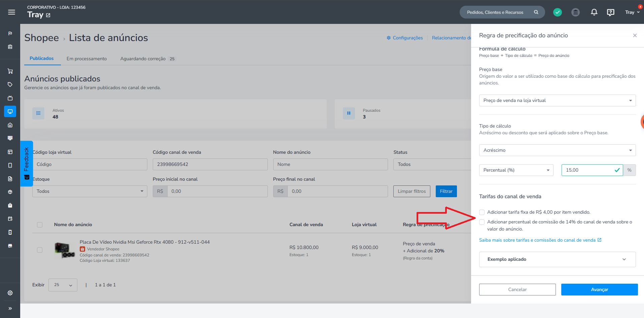Click the 15,00 percentage value field
This screenshot has width=644, height=318.
pyautogui.click(x=592, y=170)
